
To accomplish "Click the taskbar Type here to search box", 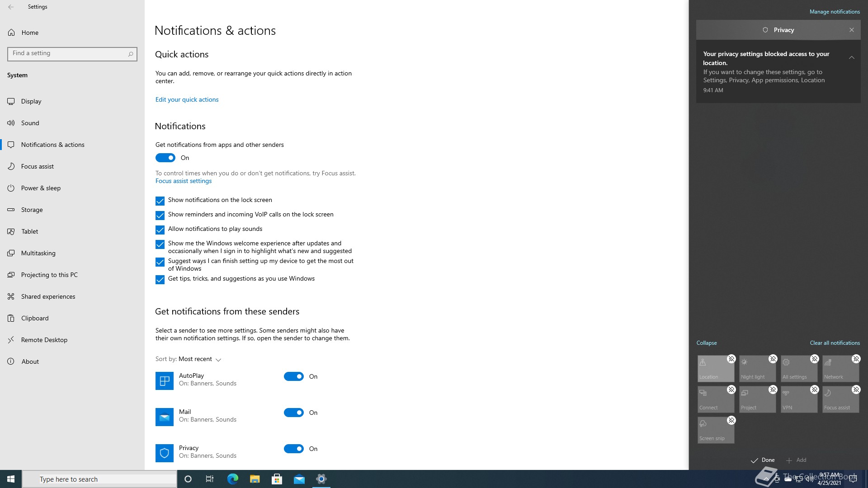I will coord(99,479).
